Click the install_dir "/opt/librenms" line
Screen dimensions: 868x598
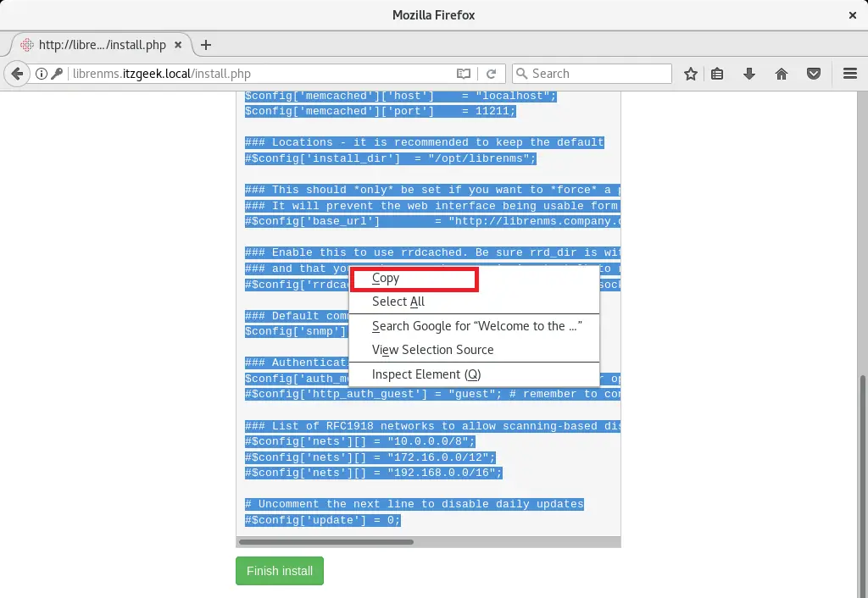click(x=391, y=158)
